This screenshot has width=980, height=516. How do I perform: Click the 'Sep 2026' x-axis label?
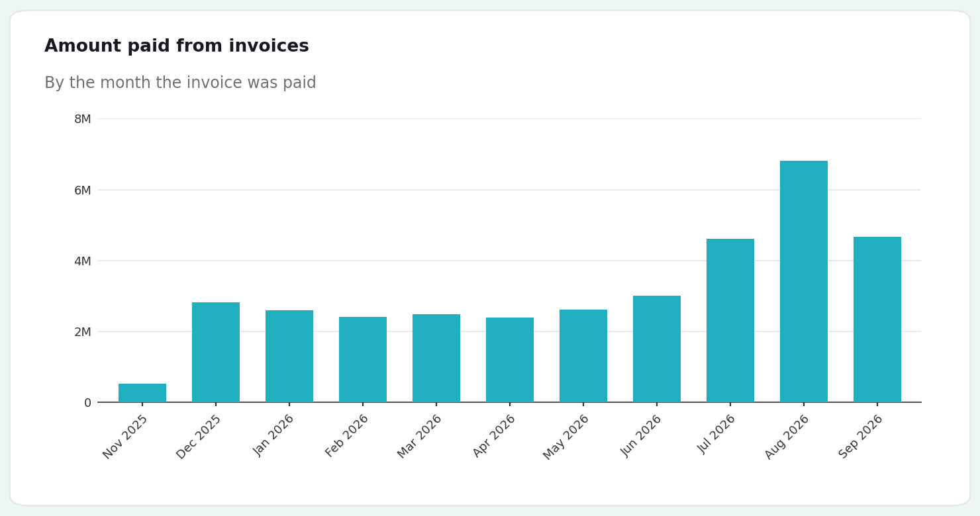tap(861, 437)
